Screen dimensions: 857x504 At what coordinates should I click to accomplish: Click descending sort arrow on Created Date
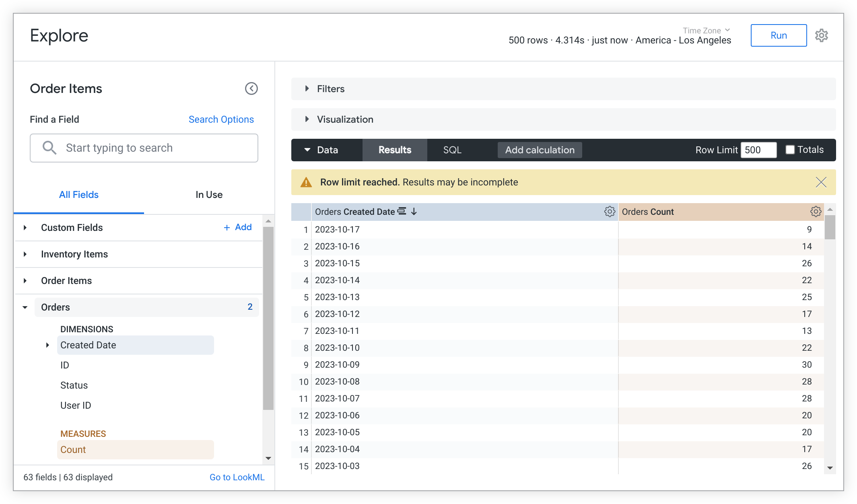tap(414, 212)
